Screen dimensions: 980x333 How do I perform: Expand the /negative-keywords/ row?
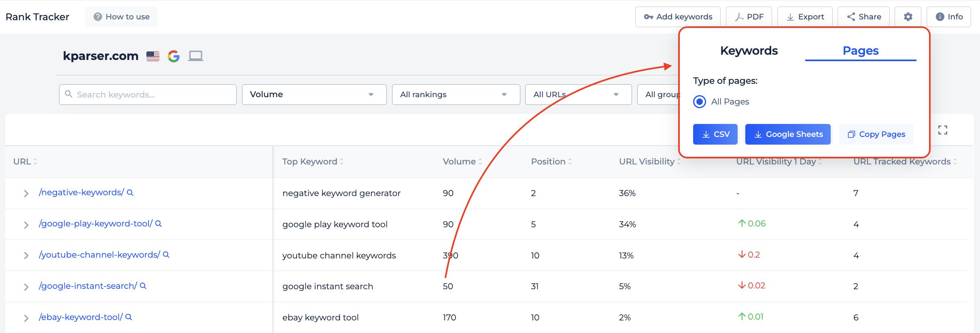point(26,194)
